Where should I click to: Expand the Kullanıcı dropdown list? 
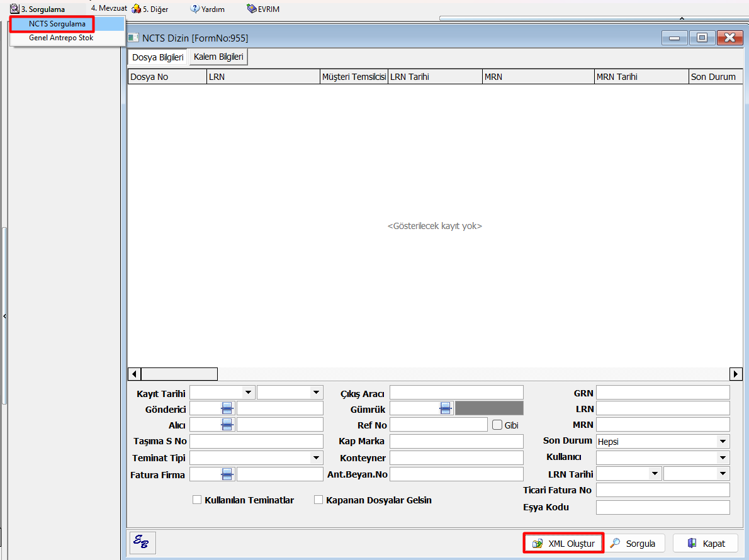click(723, 458)
